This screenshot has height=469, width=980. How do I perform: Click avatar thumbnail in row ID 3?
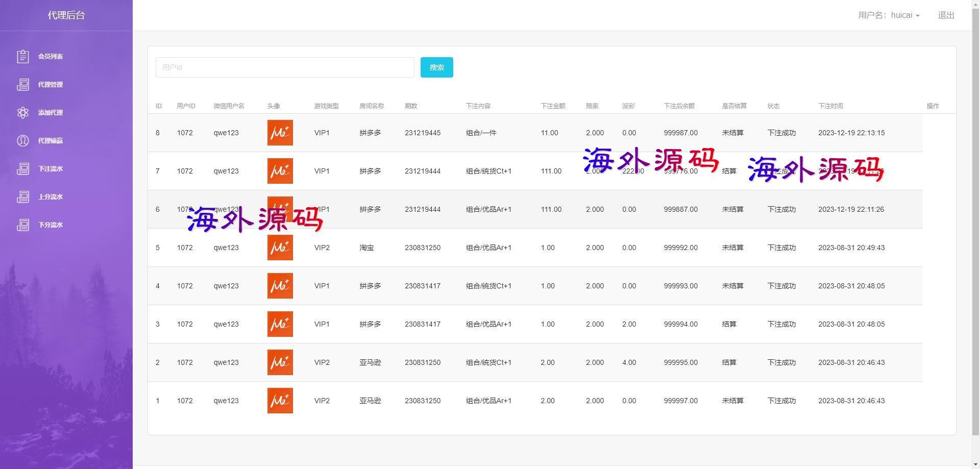[x=280, y=324]
